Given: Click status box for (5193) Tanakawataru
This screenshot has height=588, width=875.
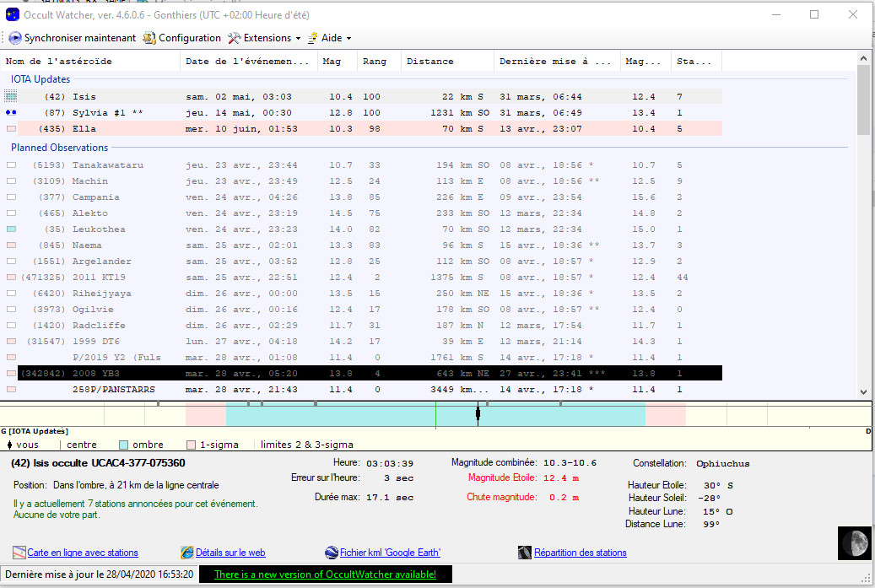Looking at the screenshot, I should coord(11,165).
